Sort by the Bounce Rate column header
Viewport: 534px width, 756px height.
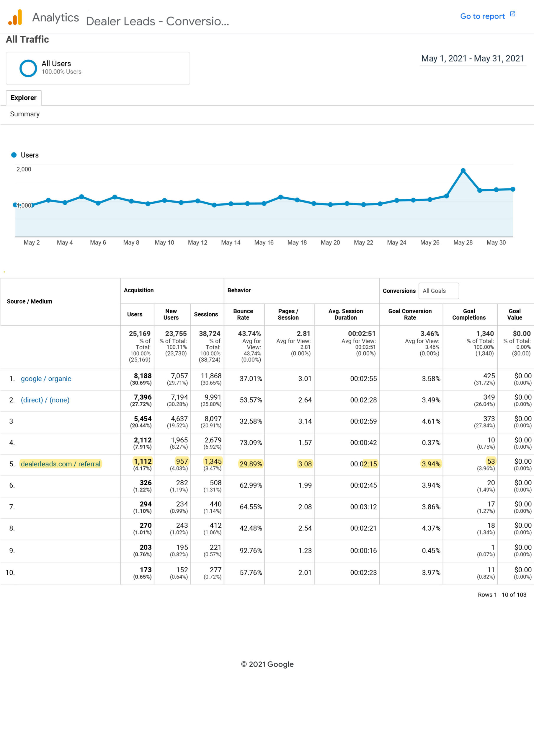point(243,315)
